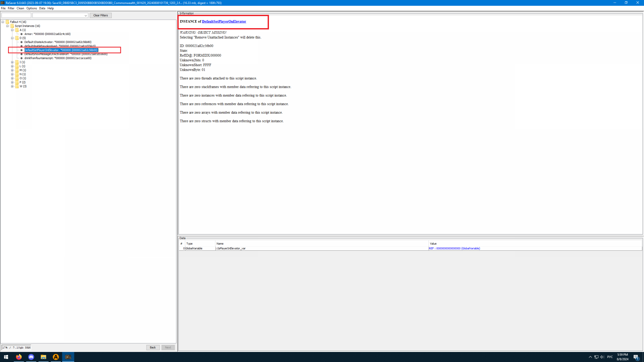Click the GlobalVariable REF value link
Image resolution: width=644 pixels, height=362 pixels.
click(454, 248)
